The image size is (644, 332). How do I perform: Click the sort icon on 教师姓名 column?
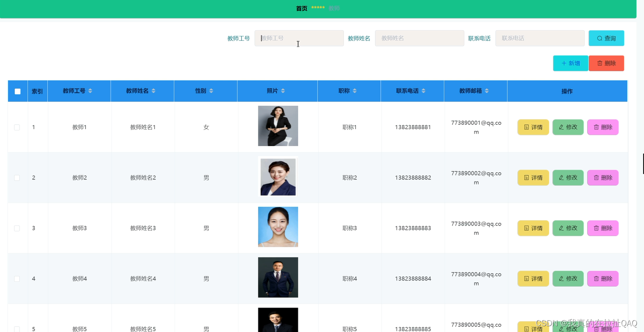pos(153,91)
